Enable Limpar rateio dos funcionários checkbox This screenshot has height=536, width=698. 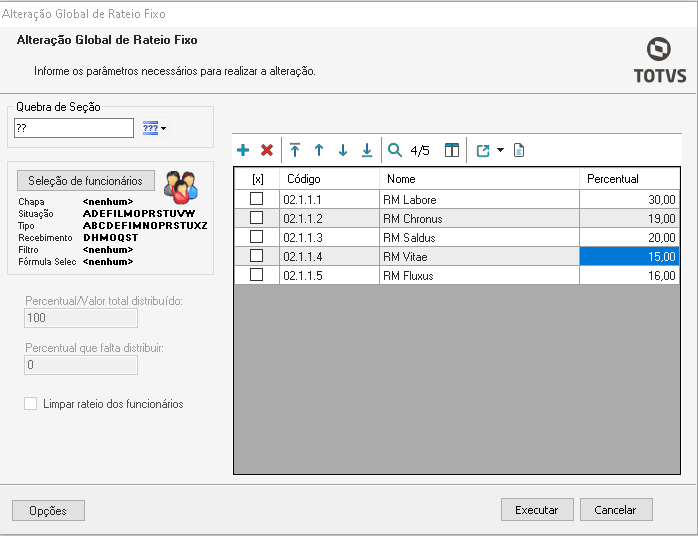pyautogui.click(x=31, y=404)
